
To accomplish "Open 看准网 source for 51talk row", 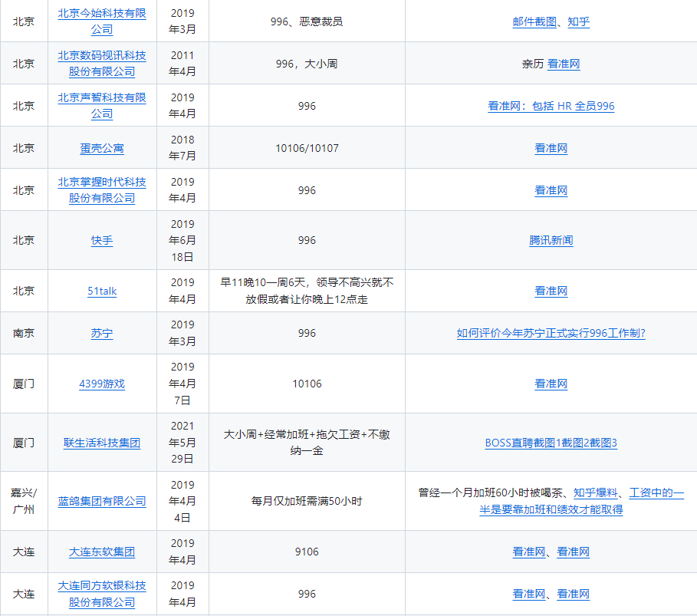I will click(551, 291).
